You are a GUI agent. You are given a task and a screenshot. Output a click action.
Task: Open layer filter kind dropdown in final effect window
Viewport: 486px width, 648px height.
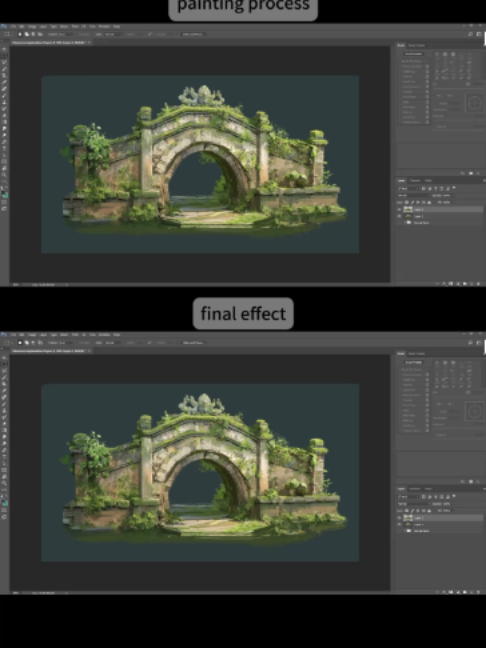[x=408, y=496]
